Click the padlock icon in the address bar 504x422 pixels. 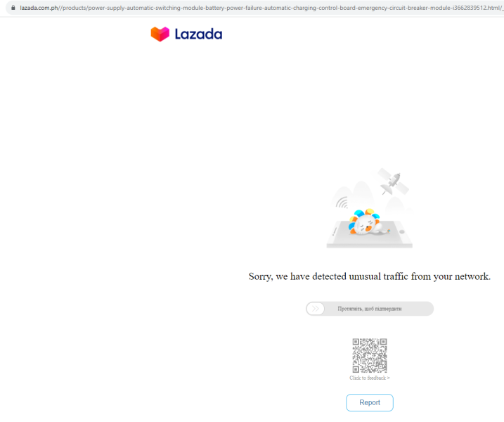point(13,8)
